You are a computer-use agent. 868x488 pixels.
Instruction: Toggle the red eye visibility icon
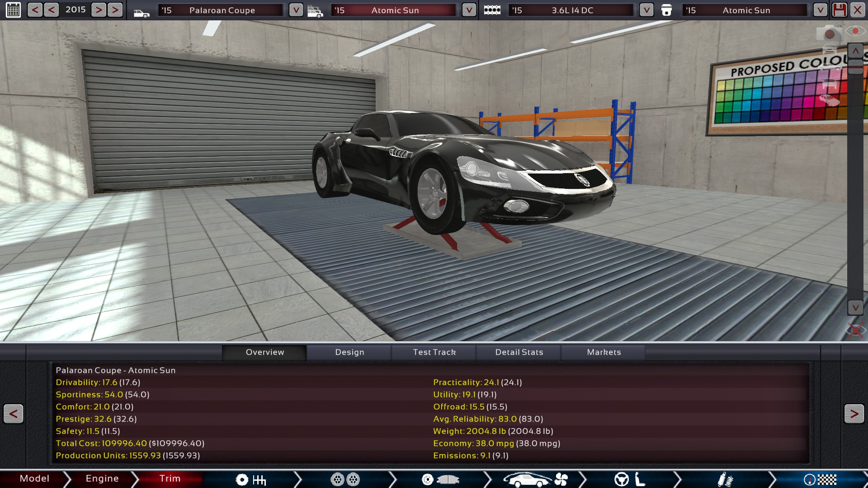[855, 31]
